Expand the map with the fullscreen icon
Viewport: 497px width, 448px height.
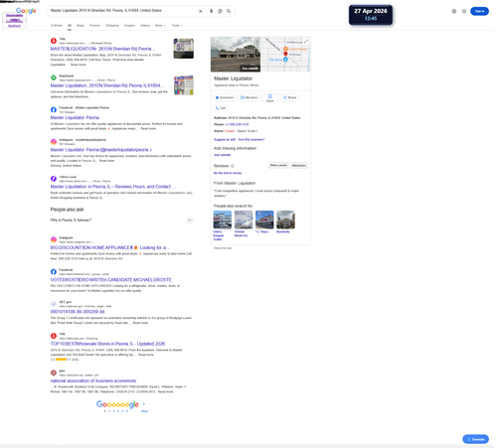(x=306, y=42)
